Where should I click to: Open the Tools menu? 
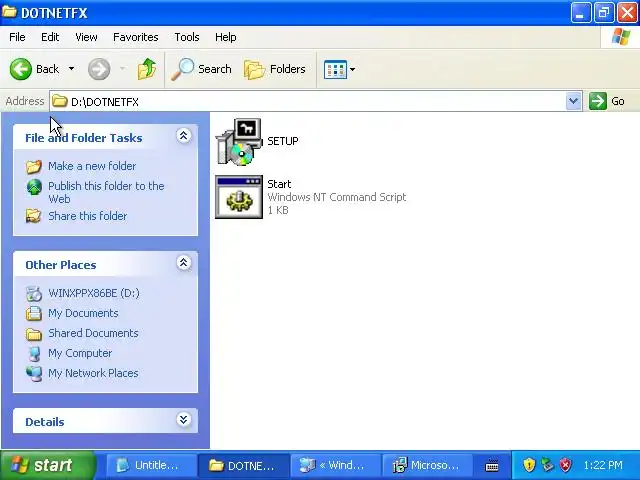tap(187, 37)
